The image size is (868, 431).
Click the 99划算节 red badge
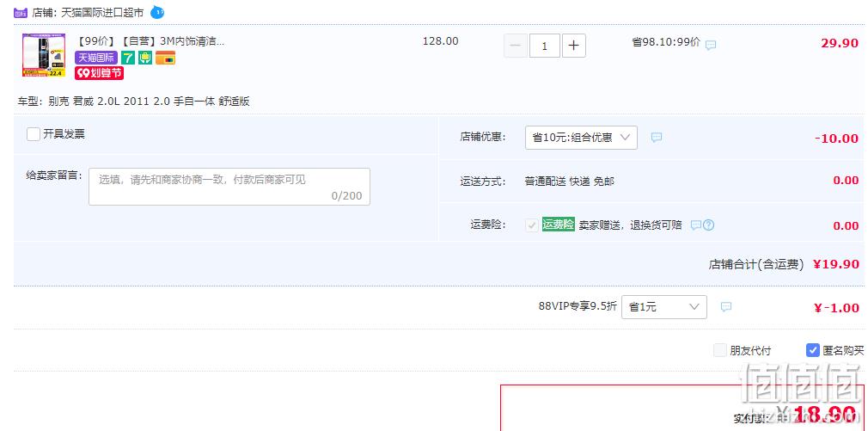pos(99,73)
